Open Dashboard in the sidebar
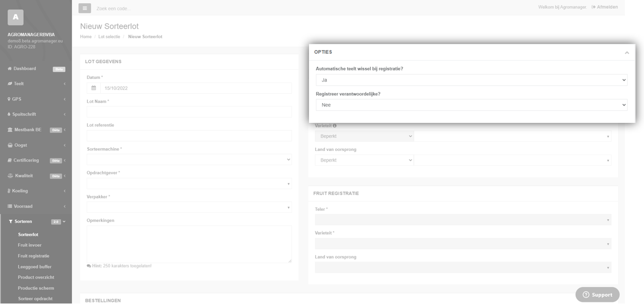The width and height of the screenshot is (644, 304). [36, 69]
